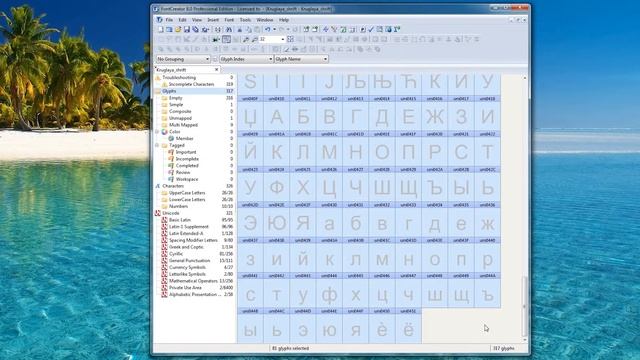Collapse the Tagged tree node
Image resolution: width=640 pixels, height=360 pixels.
click(x=157, y=145)
